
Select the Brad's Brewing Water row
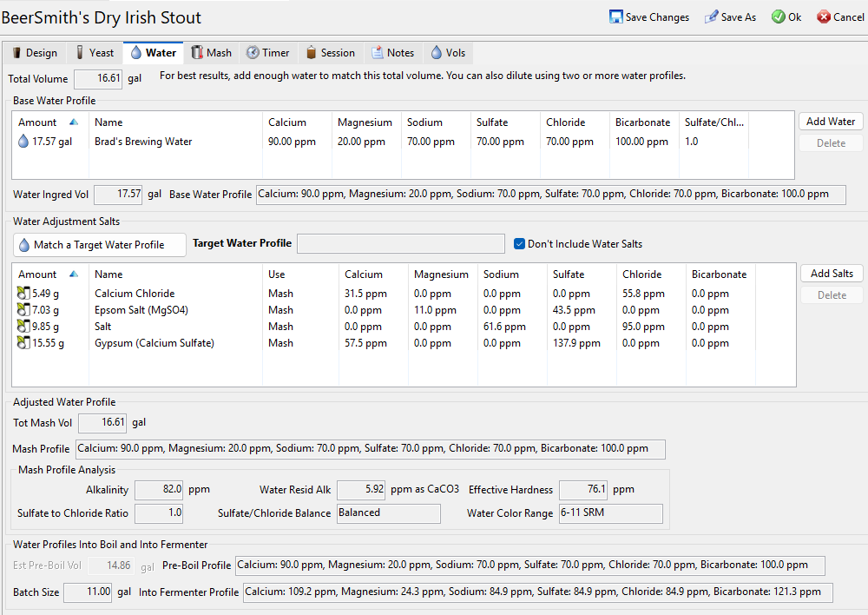pyautogui.click(x=403, y=142)
